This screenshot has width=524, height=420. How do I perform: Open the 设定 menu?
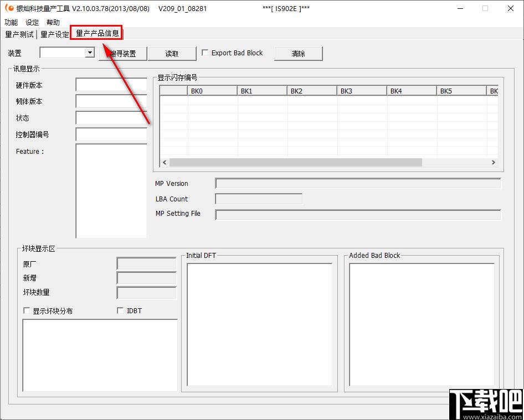[32, 22]
